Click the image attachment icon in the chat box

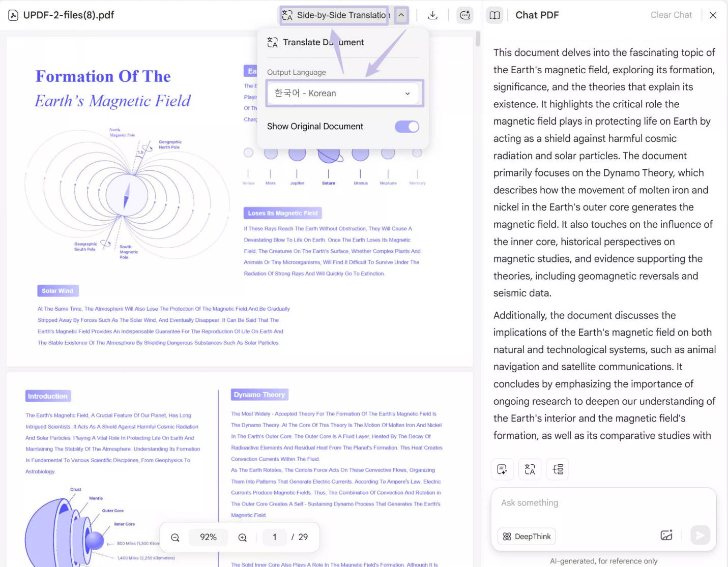666,535
